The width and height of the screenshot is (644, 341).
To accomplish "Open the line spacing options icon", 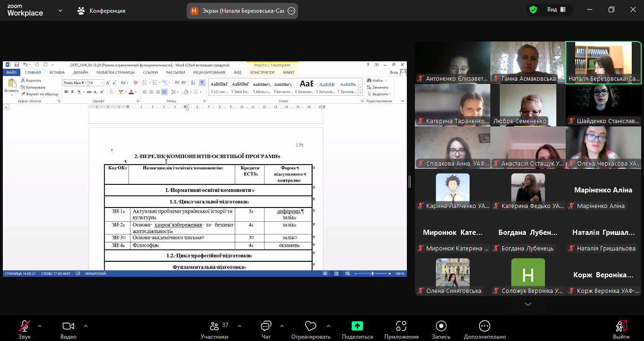I will [173, 92].
